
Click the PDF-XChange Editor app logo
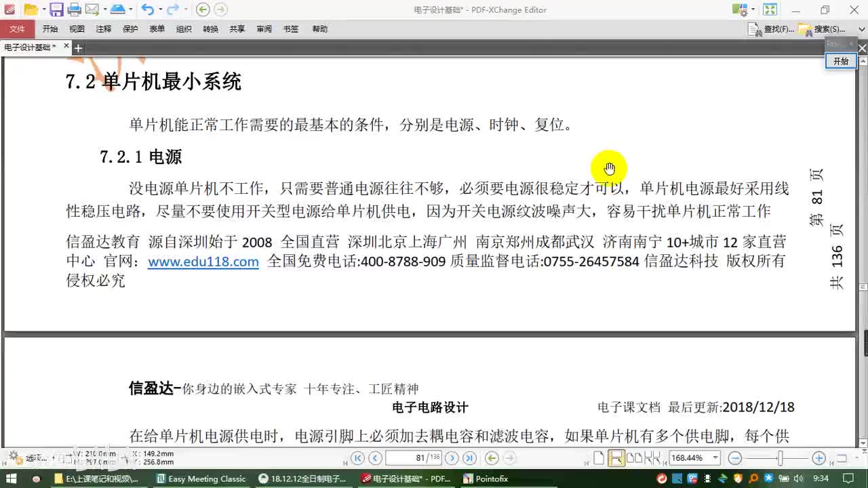coord(9,9)
